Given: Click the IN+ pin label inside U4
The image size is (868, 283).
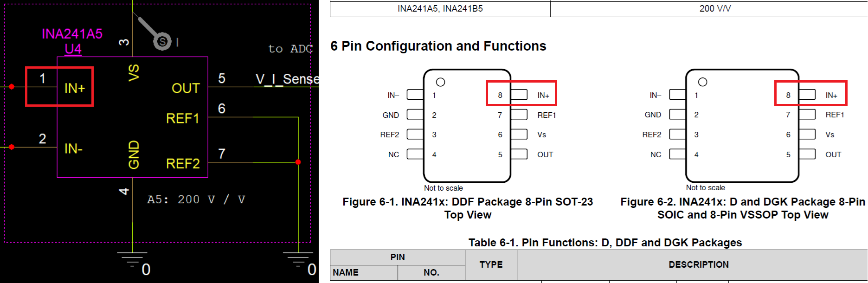Looking at the screenshot, I should [x=75, y=88].
